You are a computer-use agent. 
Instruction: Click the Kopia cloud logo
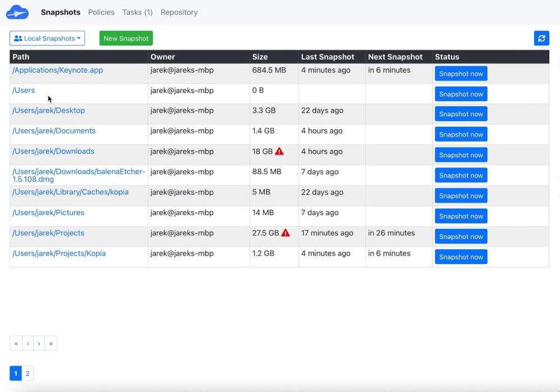pos(17,12)
